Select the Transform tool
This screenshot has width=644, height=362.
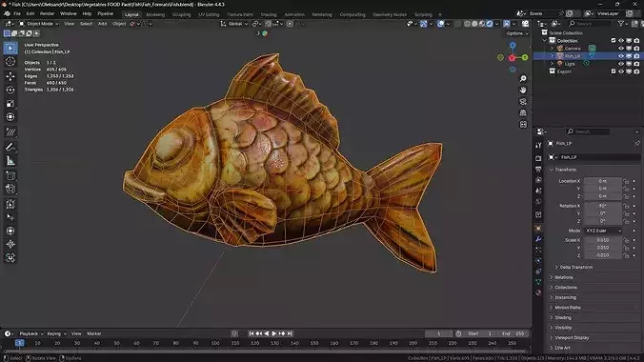click(10, 117)
